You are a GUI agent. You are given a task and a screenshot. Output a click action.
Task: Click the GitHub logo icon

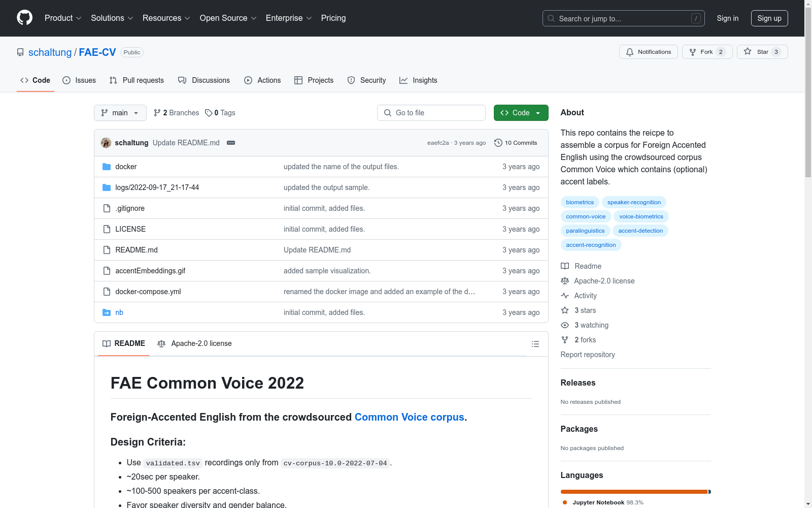tap(24, 18)
